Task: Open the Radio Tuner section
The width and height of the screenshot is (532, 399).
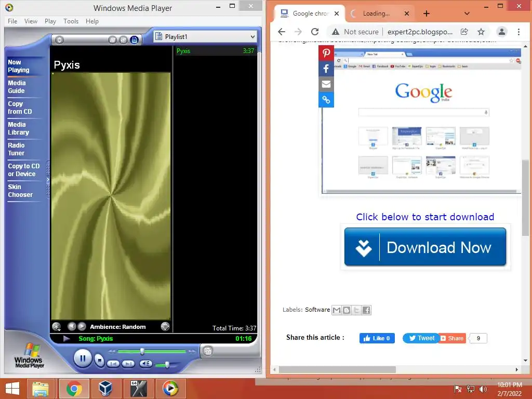Action: click(x=16, y=149)
